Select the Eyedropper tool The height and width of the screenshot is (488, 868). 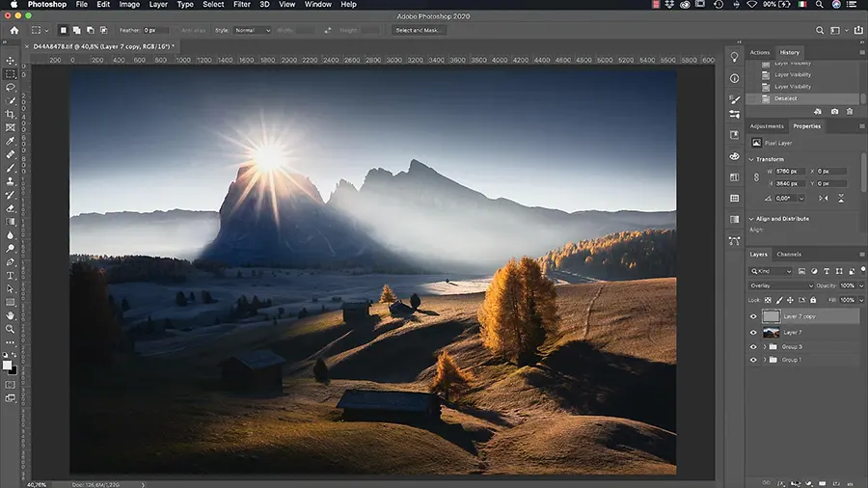point(11,141)
